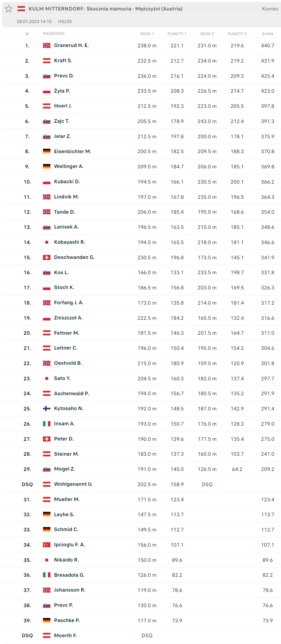281x644 pixels.
Task: Click the Slovenia flag beside Prevc D.
Action: pos(47,76)
